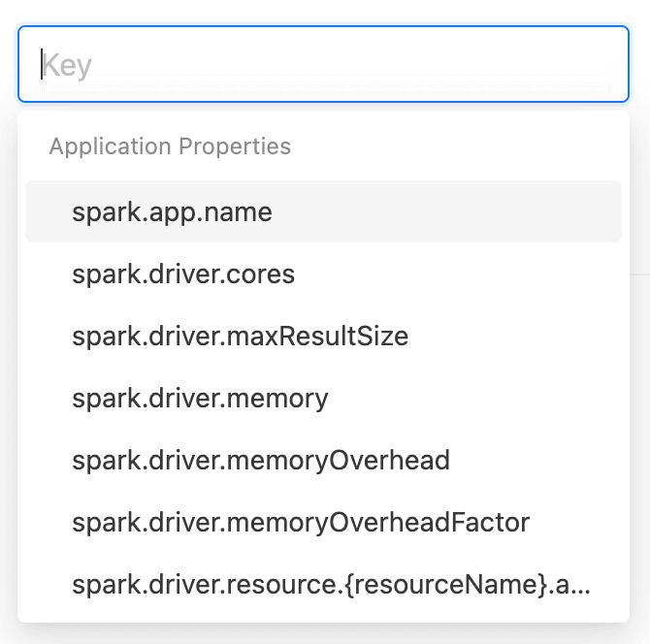Pick spark.driver.maxResultSize from the list

tap(323, 336)
